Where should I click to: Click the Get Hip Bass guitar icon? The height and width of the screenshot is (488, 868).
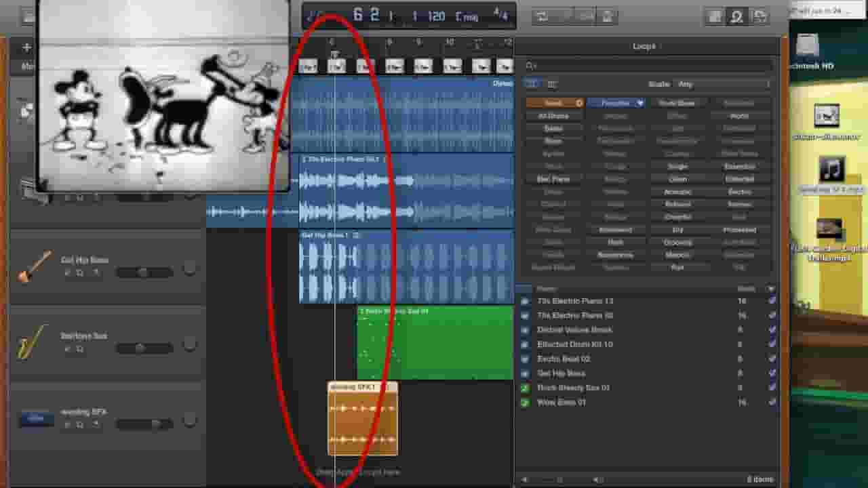[x=34, y=266]
